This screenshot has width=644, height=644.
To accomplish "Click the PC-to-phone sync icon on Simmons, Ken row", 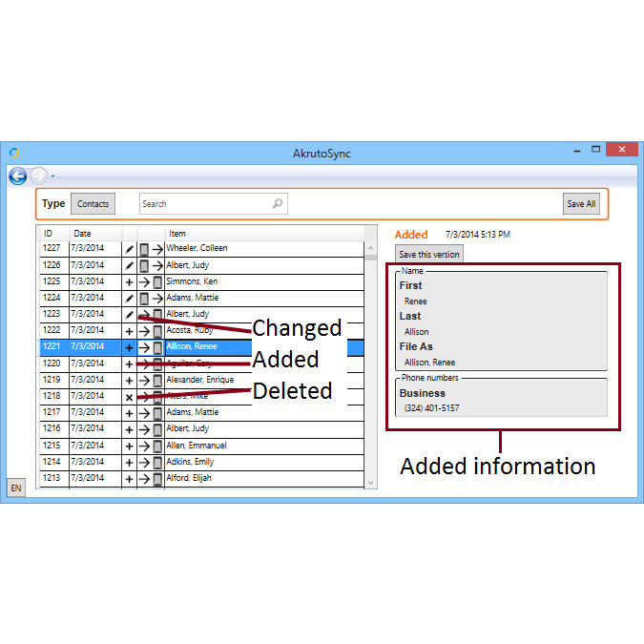I will point(151,282).
